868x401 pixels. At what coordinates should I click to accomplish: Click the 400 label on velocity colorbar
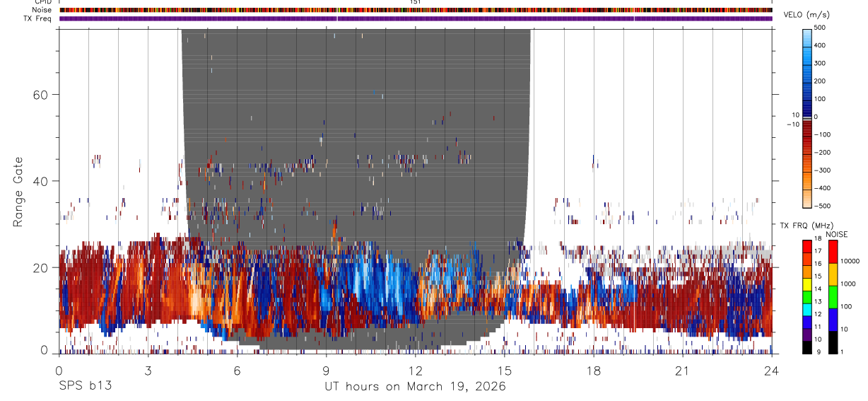(x=820, y=45)
